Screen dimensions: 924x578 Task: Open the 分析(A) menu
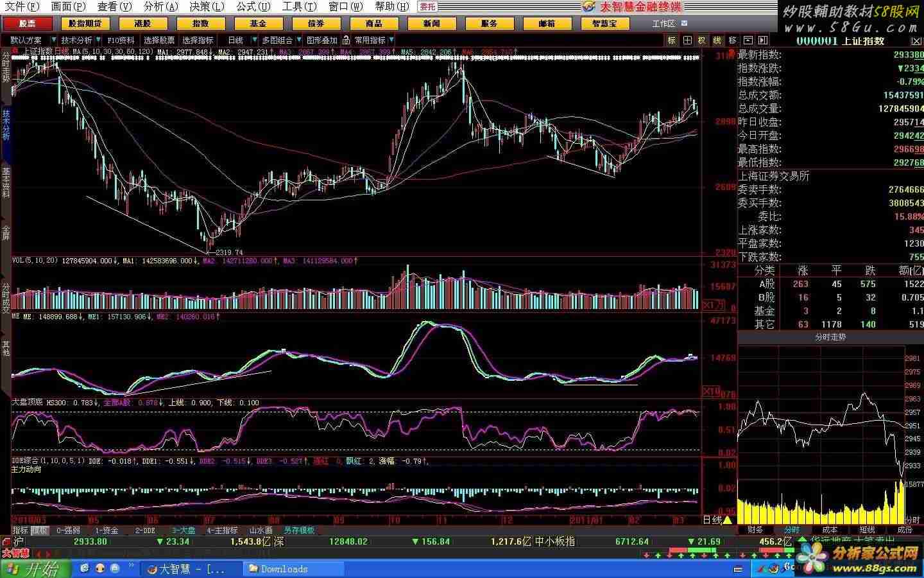pyautogui.click(x=161, y=6)
